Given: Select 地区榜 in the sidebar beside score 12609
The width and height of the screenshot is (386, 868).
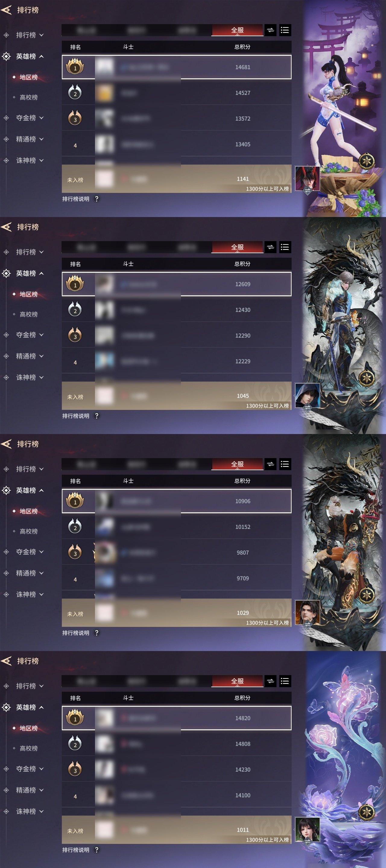Looking at the screenshot, I should (29, 294).
